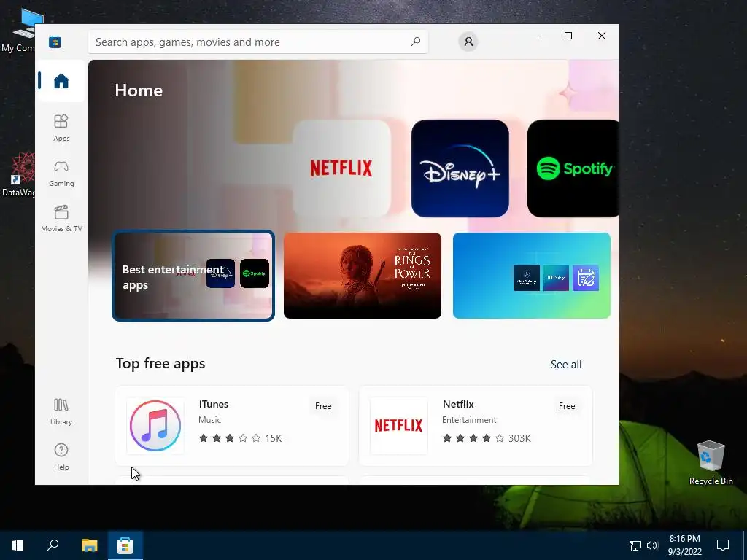This screenshot has height=560, width=747.
Task: Click the Microsoft Store logo icon
Action: click(x=55, y=42)
